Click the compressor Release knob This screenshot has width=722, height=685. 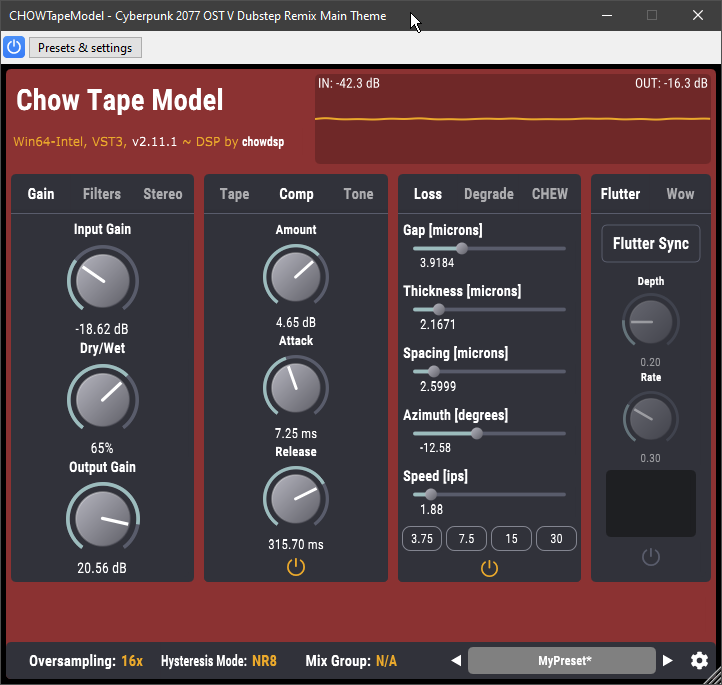296,499
